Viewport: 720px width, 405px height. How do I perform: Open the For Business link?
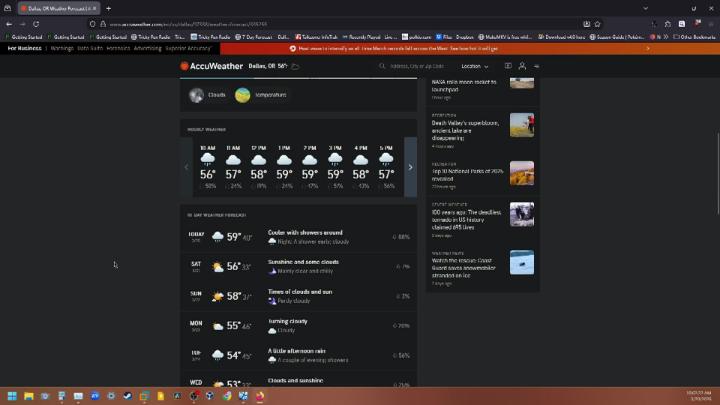click(x=25, y=48)
